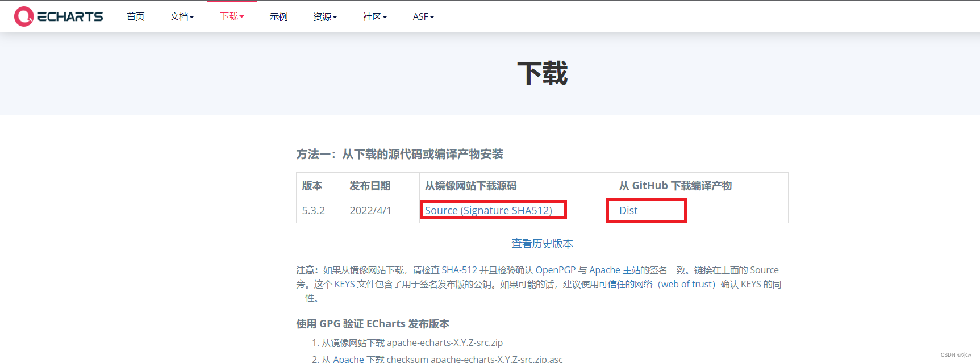Open the OpenPGP link
Viewport: 980px width, 363px height.
(556, 270)
